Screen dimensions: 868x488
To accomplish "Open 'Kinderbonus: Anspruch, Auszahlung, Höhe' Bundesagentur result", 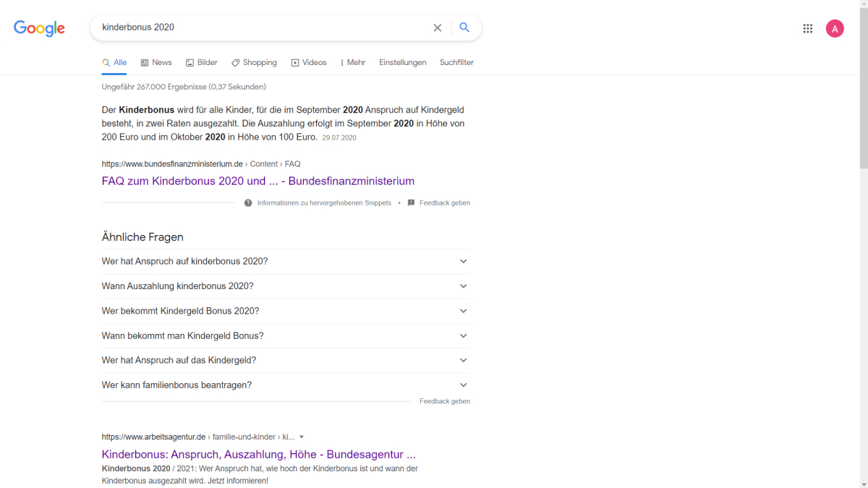I will [x=259, y=455].
